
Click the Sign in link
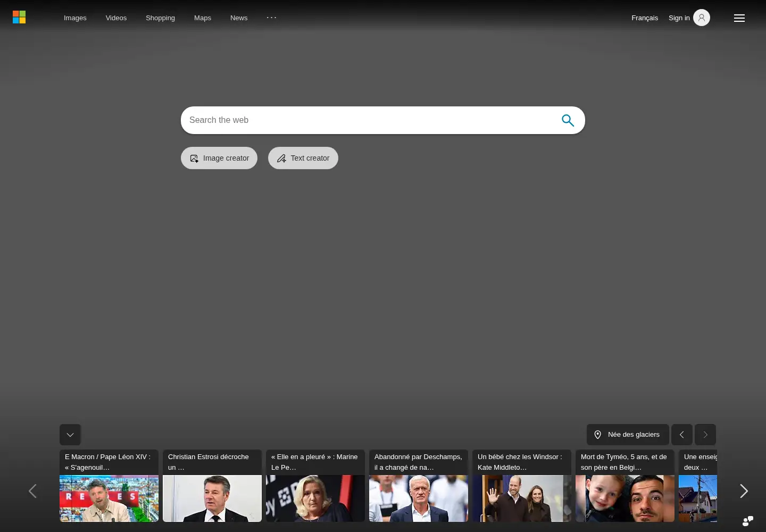pyautogui.click(x=679, y=18)
